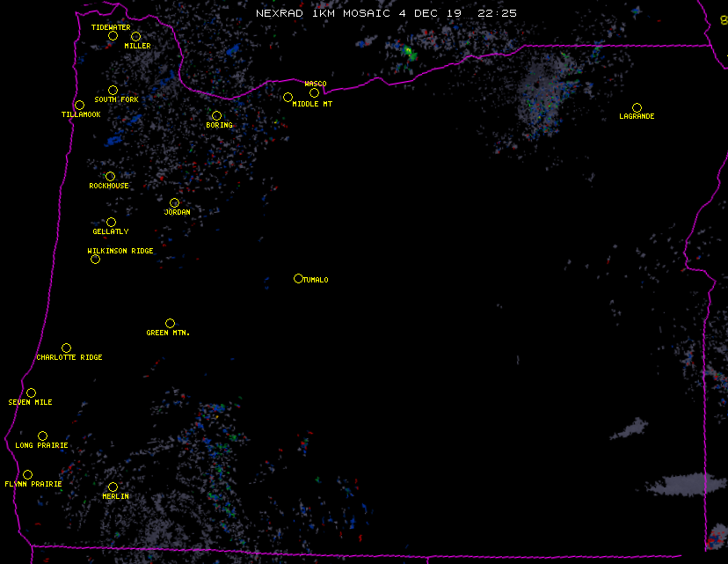Select the Jordan station circle marker
Viewport: 728px width, 564px height.
(174, 202)
